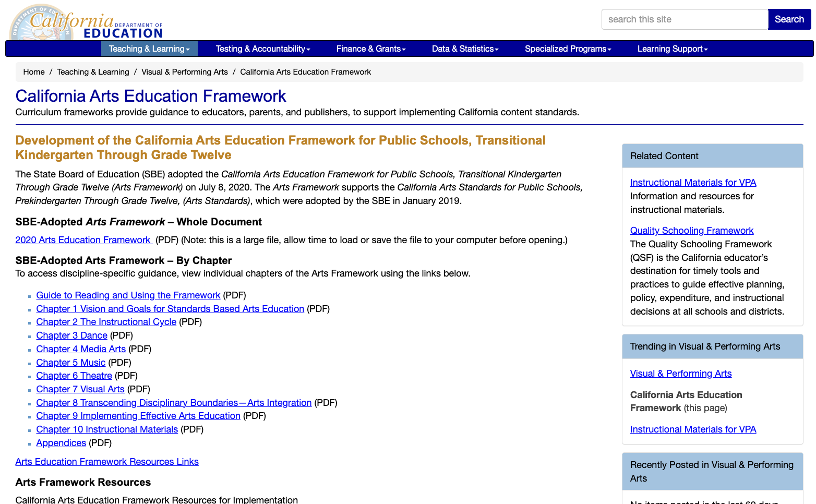Viewport: 816px width, 504px height.
Task: Open Chapter 2 The Instructional Cycle
Action: pyautogui.click(x=106, y=322)
